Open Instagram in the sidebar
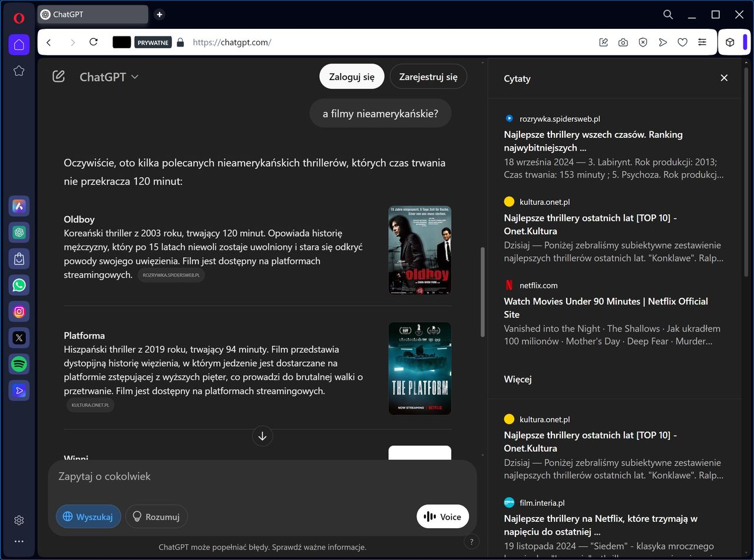This screenshot has width=754, height=560. [19, 312]
